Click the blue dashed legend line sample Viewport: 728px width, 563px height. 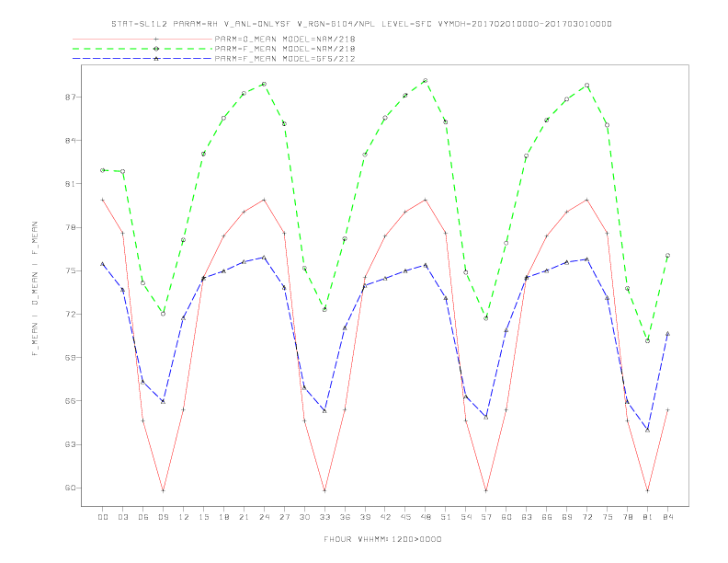click(142, 59)
